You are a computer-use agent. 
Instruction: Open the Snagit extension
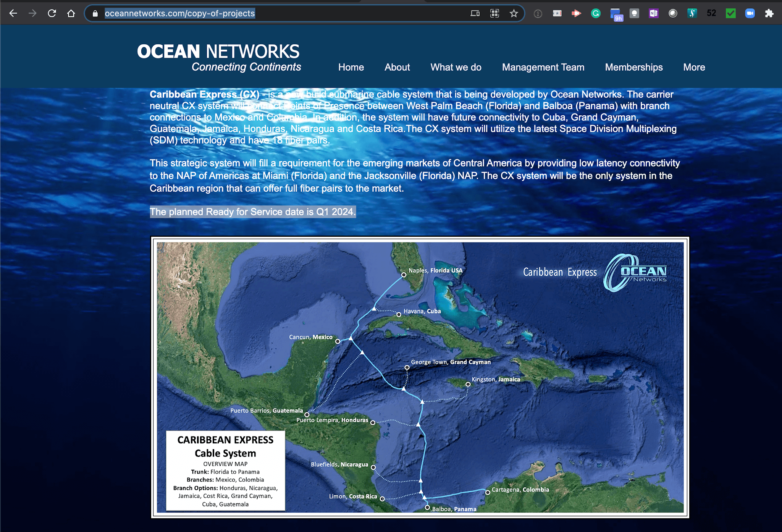pyautogui.click(x=693, y=13)
